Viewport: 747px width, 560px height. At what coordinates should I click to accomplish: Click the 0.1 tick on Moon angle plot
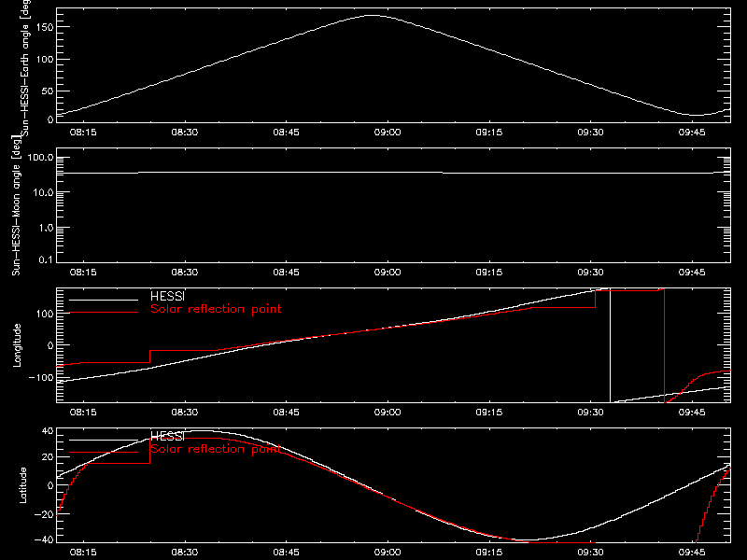coord(48,259)
